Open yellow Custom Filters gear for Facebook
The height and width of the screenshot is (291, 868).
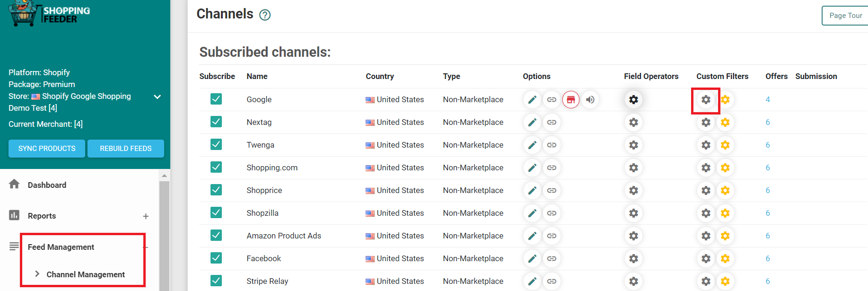[725, 258]
